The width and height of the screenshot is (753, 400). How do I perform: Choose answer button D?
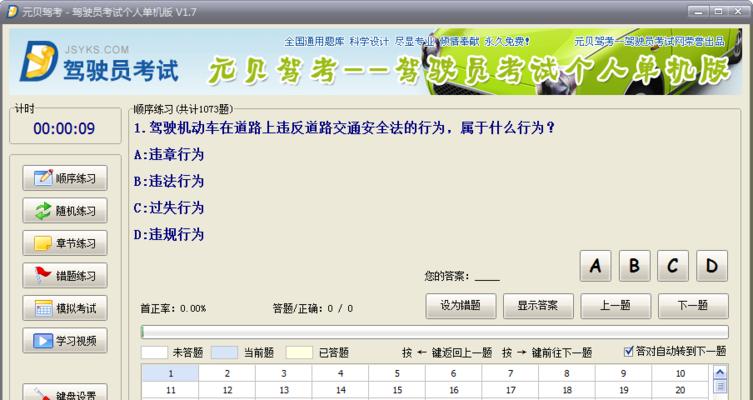pyautogui.click(x=712, y=266)
